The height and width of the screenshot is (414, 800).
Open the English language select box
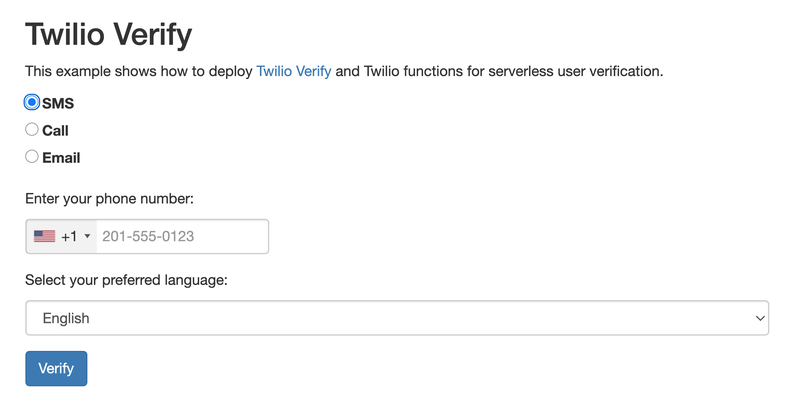[397, 318]
